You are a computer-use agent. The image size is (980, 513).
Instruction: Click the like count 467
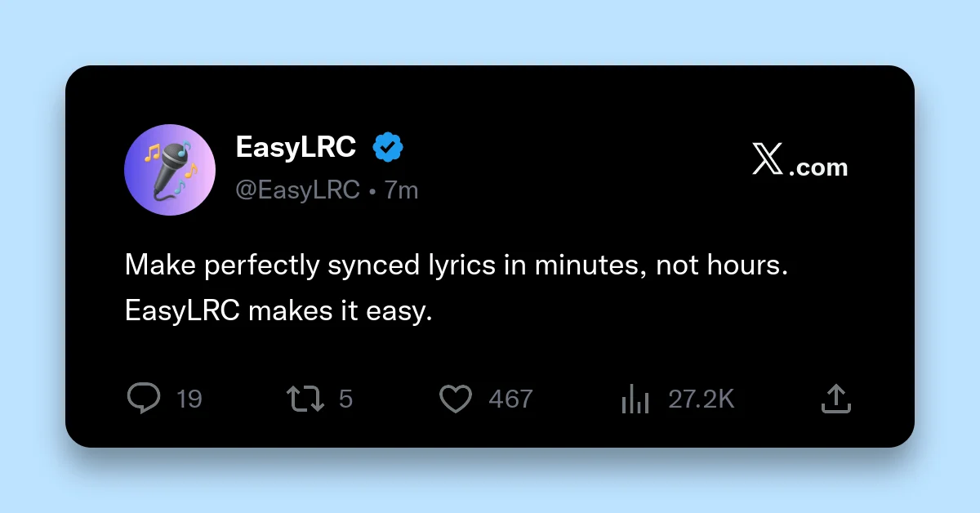(510, 399)
